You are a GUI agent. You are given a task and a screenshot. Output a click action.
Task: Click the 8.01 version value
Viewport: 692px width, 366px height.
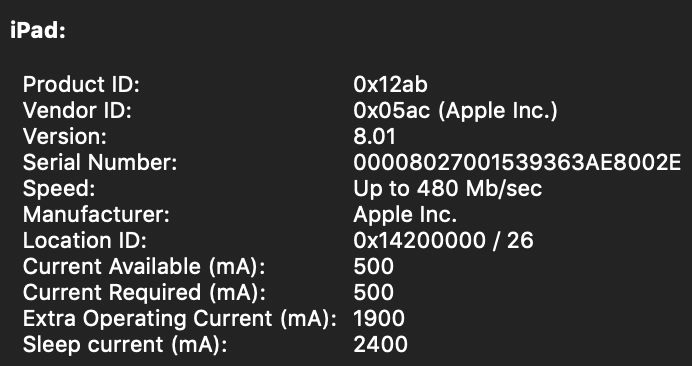tap(374, 136)
